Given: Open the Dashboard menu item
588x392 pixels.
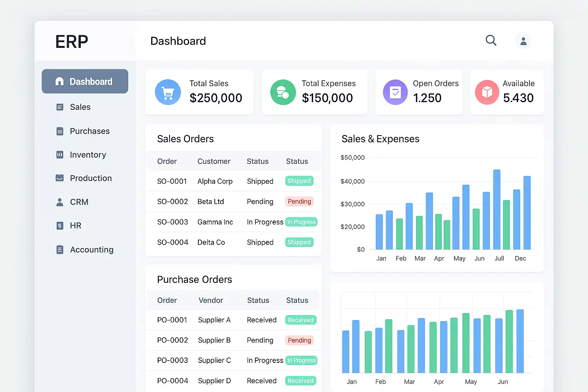Looking at the screenshot, I should tap(85, 82).
